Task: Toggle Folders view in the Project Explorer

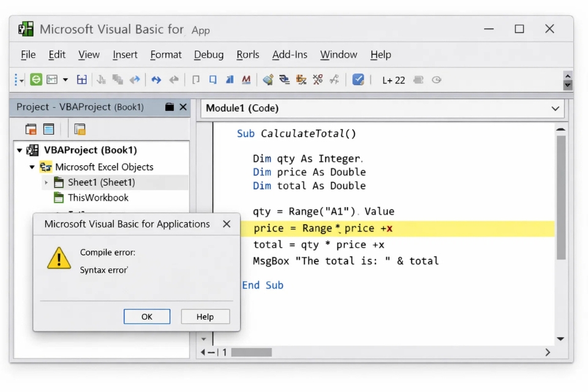Action: coord(80,129)
